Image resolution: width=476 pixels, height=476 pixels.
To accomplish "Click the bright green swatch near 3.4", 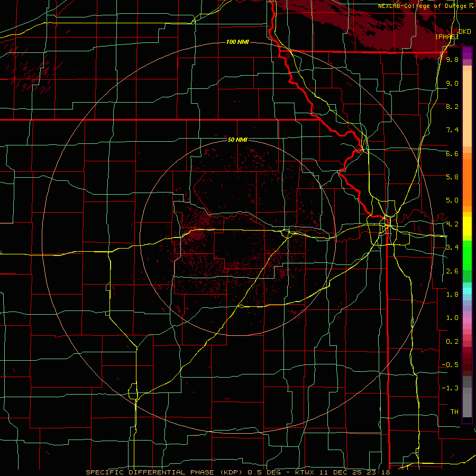I will pos(467,255).
